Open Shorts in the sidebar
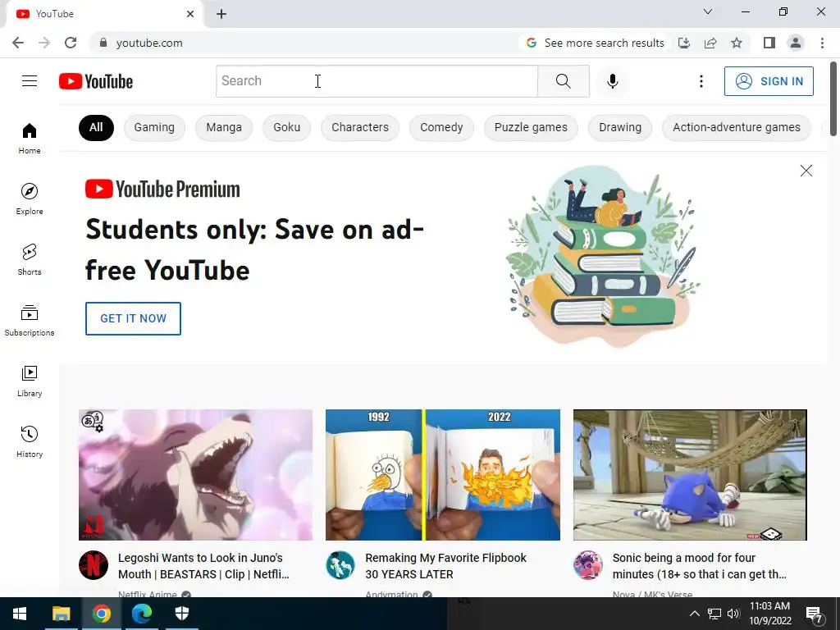 pyautogui.click(x=30, y=260)
